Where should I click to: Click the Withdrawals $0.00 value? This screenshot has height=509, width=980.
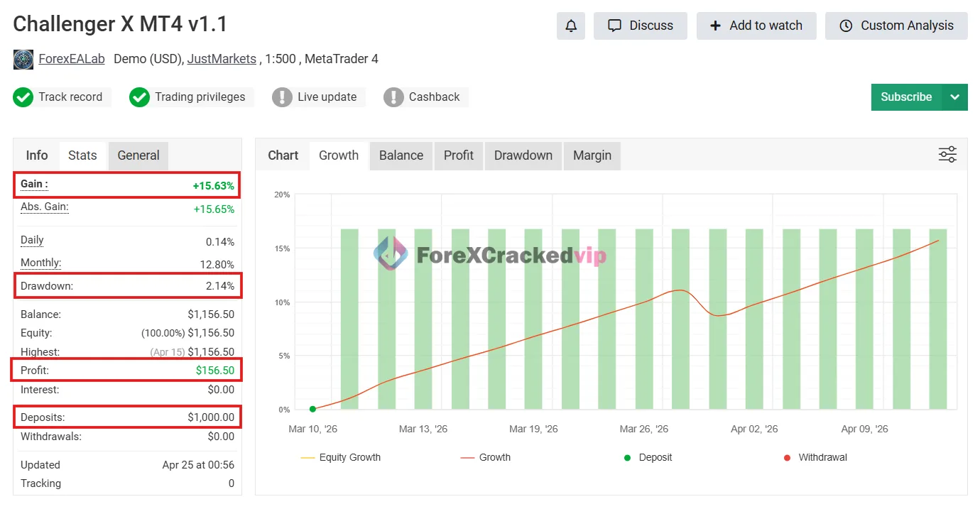pyautogui.click(x=219, y=437)
